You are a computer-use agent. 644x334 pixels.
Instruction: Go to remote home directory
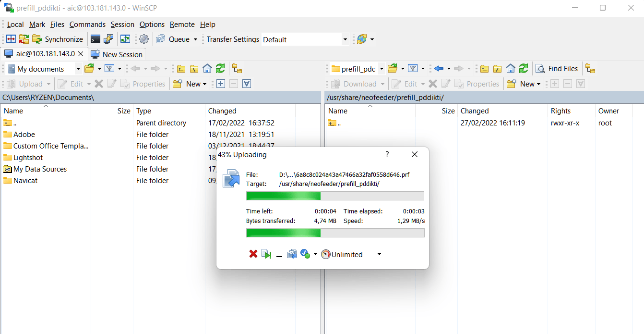[x=511, y=69]
